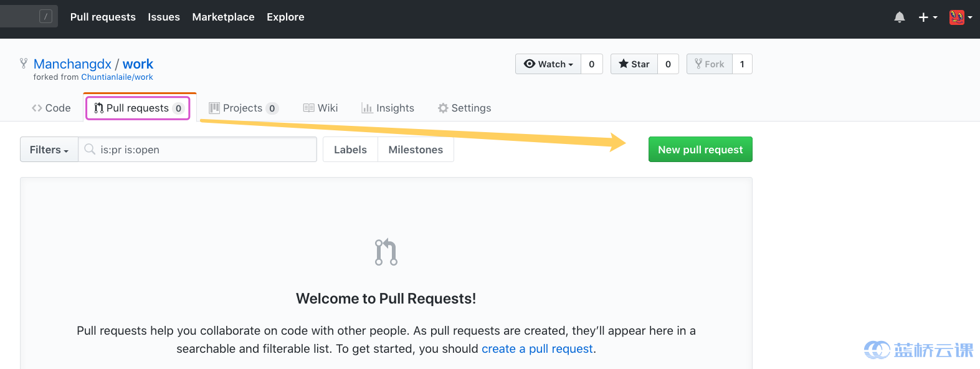Open the work repository name link

point(138,64)
